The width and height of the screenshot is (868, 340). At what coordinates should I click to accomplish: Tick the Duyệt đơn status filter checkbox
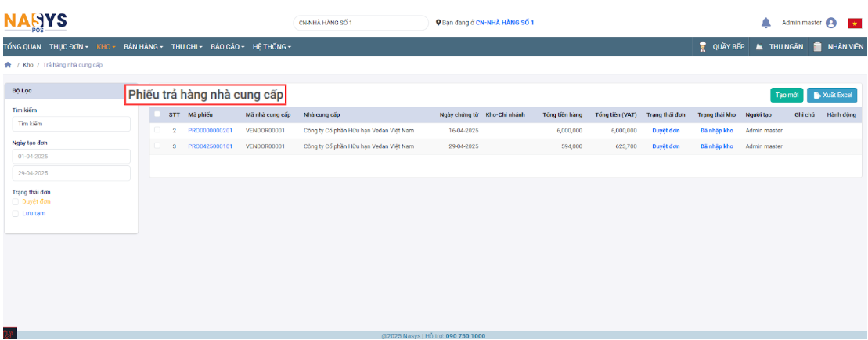point(16,201)
